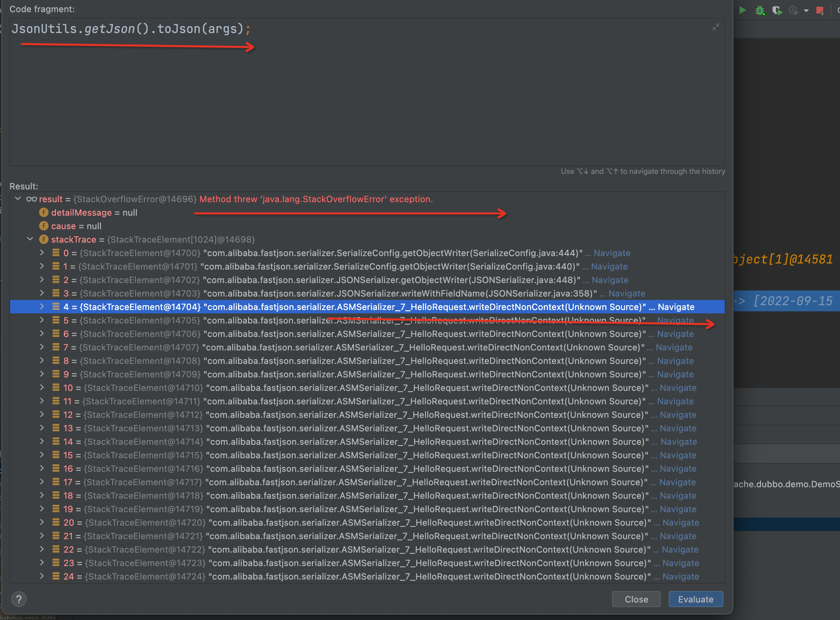Run with coverage using the shield icon

[x=777, y=10]
